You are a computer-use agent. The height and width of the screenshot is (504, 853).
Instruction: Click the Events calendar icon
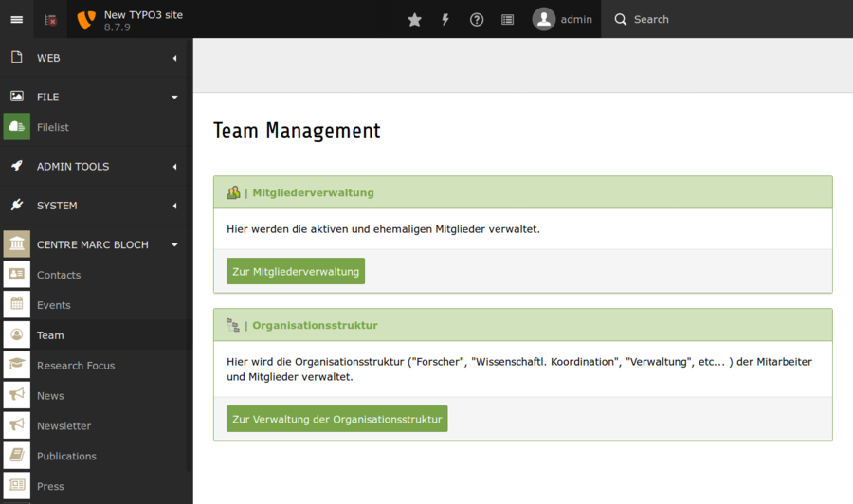[17, 305]
